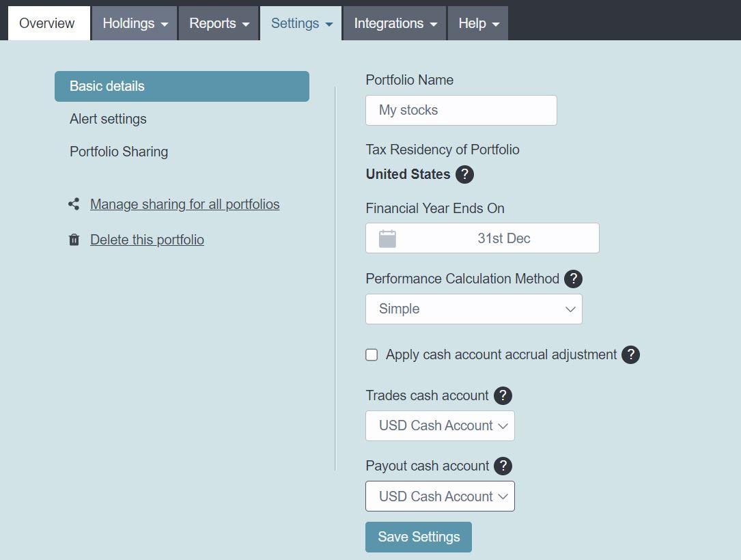Click help icon beside Performance Calculation Method

(x=573, y=279)
